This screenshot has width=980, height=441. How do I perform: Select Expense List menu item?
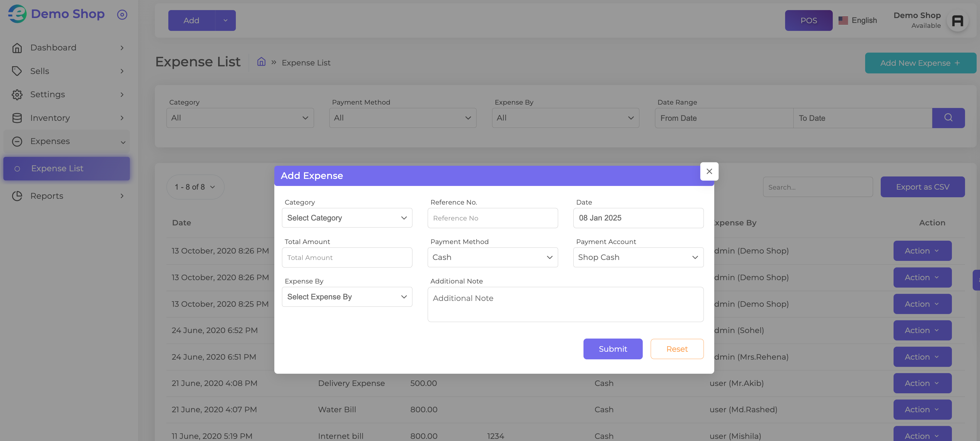click(67, 168)
